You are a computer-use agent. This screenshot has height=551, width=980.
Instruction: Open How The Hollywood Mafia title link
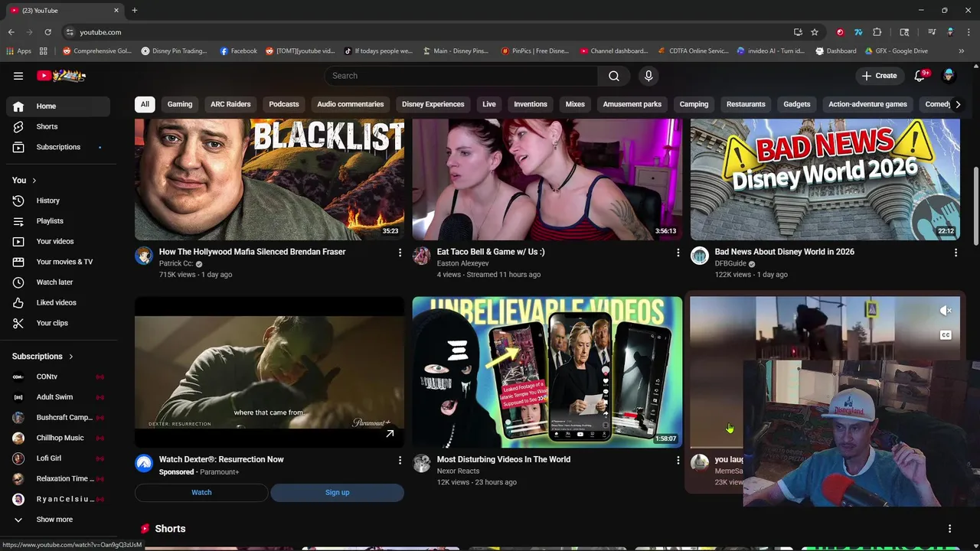[252, 252]
